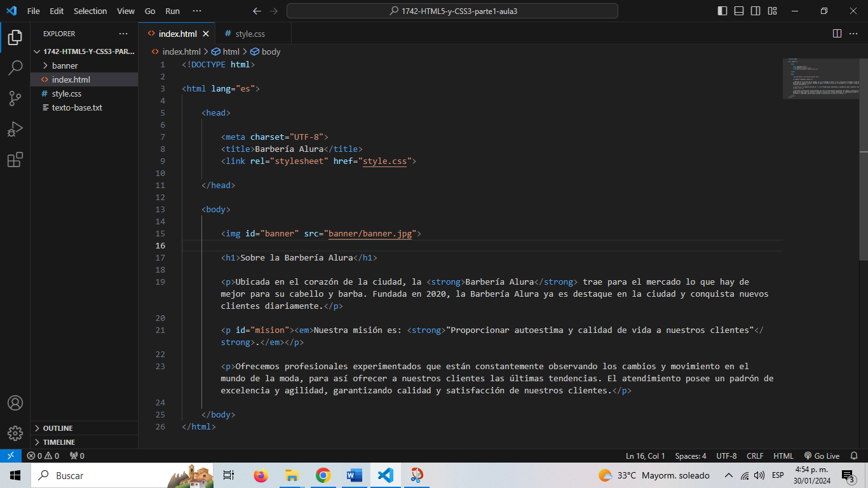Screen dimensions: 868x488
Task: Show more menu items ellipsis
Action: click(196, 11)
